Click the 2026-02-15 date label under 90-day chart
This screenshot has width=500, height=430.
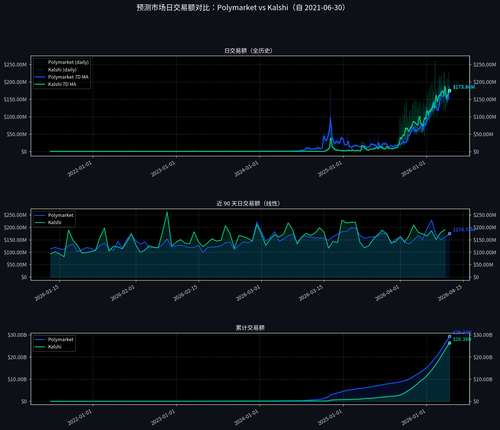point(186,293)
